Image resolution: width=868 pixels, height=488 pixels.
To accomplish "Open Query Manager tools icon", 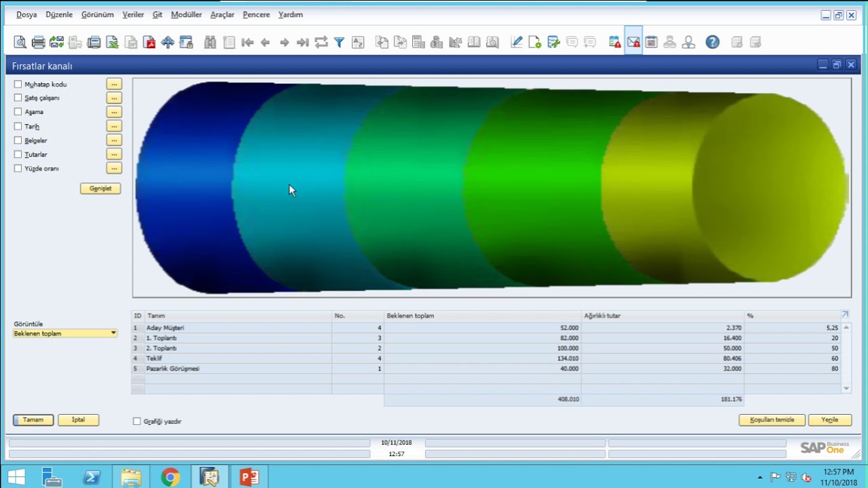I will pos(553,42).
